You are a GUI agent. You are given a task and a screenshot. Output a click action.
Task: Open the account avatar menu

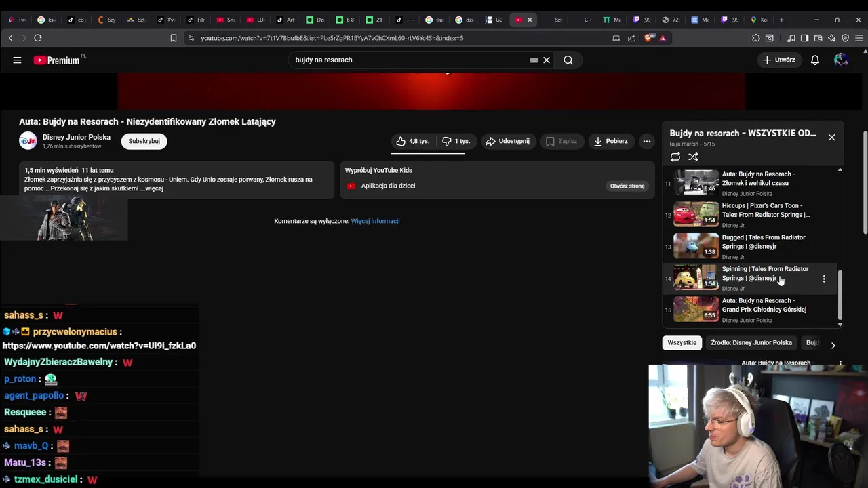pyautogui.click(x=841, y=60)
